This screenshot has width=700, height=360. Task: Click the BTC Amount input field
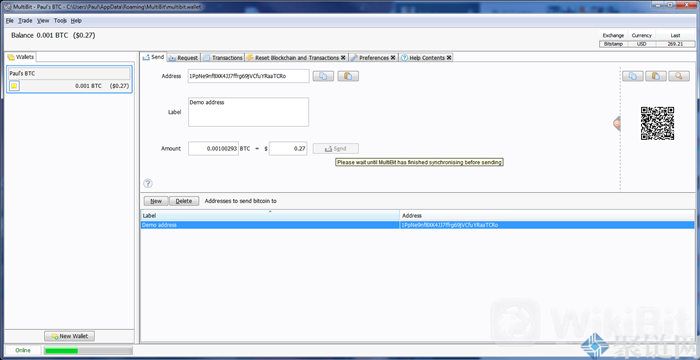pyautogui.click(x=213, y=148)
